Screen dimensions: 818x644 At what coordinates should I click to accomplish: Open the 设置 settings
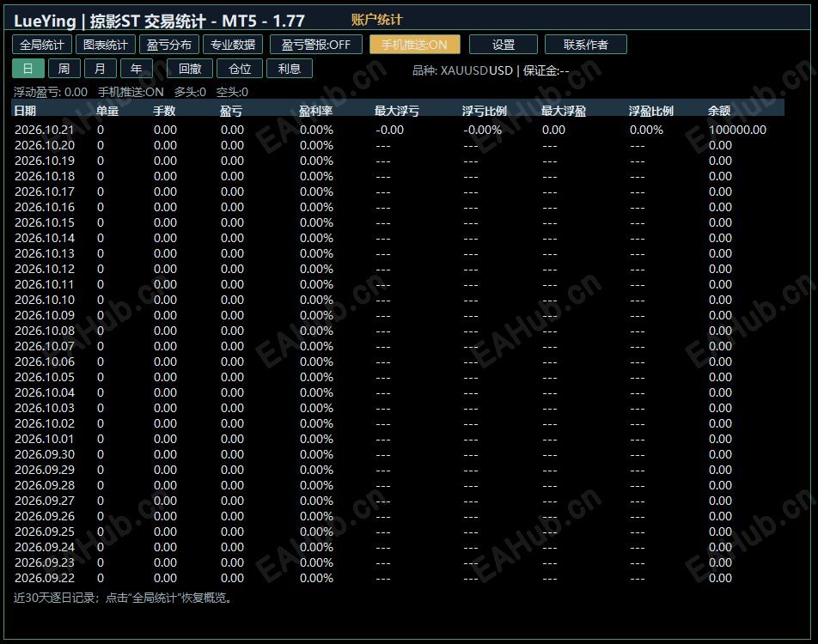click(x=504, y=45)
